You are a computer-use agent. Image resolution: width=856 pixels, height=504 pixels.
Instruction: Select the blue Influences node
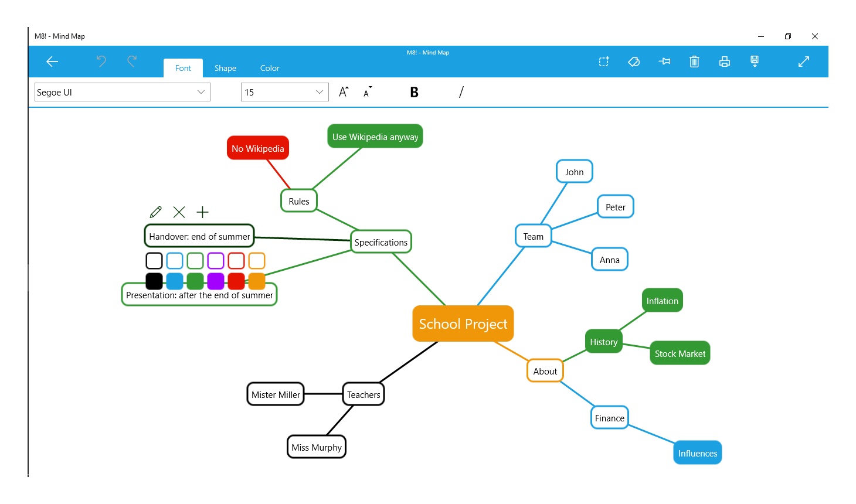point(698,453)
